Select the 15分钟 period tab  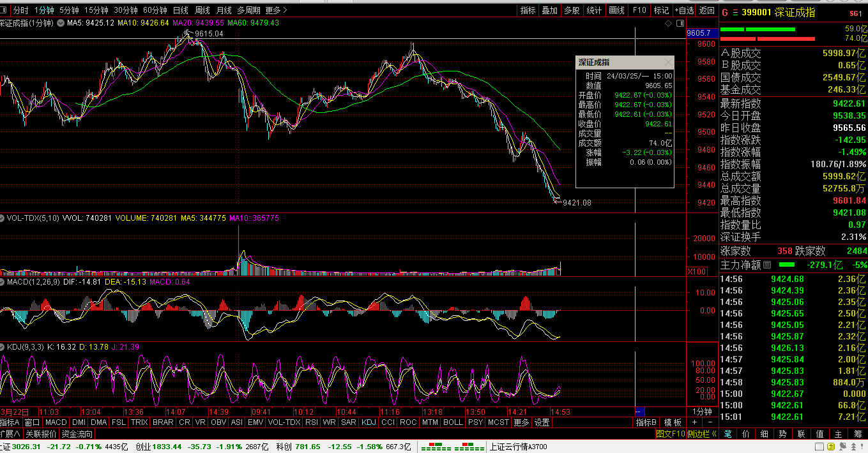(x=96, y=10)
